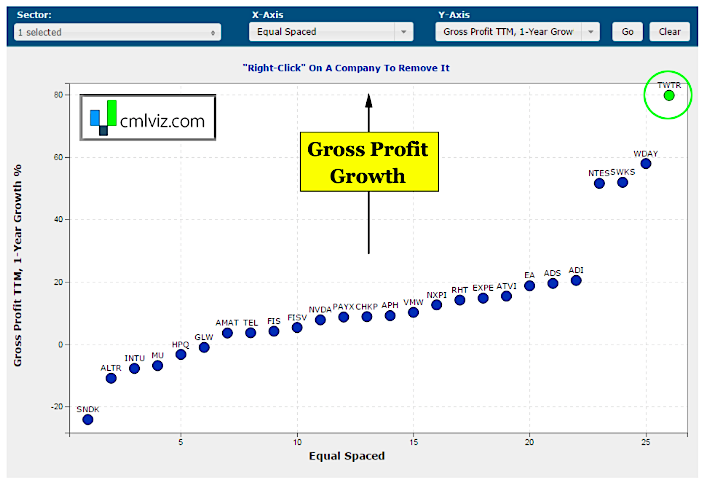The height and width of the screenshot is (484, 706).
Task: Select the green TWTR data point
Action: coord(669,95)
